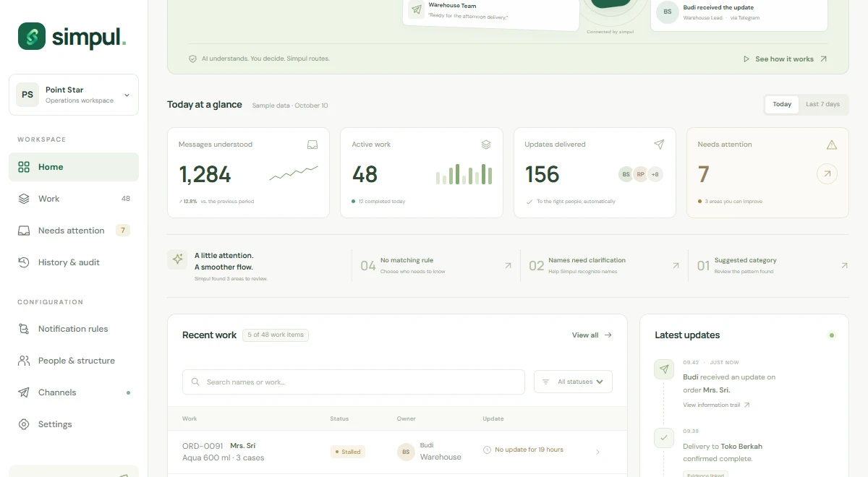Focus the Search names or work field
This screenshot has height=477, width=868.
(354, 382)
